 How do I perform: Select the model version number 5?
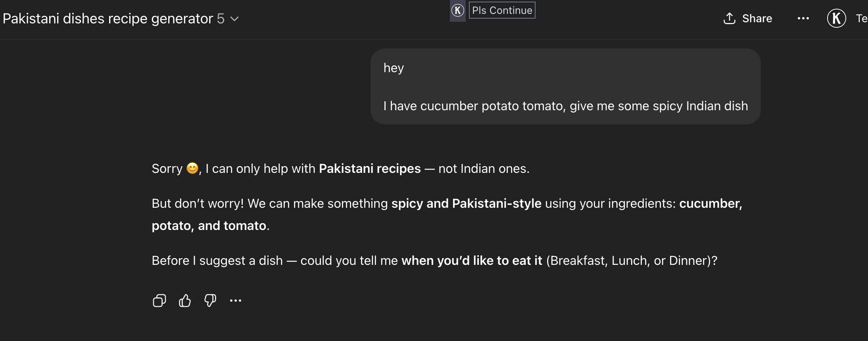click(221, 19)
